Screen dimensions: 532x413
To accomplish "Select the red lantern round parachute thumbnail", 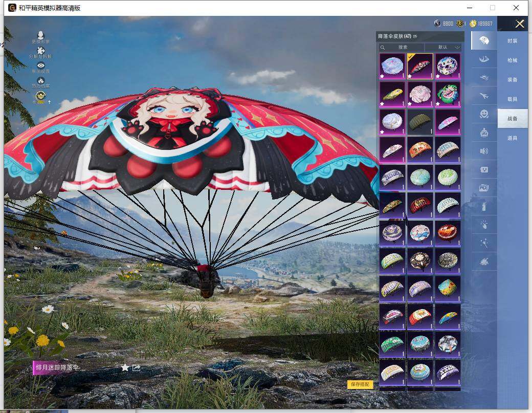I will (x=448, y=233).
